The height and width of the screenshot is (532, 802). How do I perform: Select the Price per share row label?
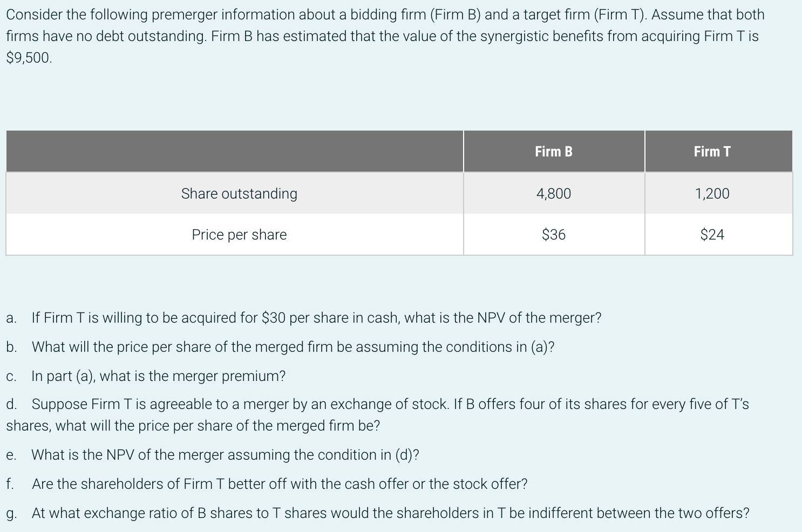coord(239,235)
